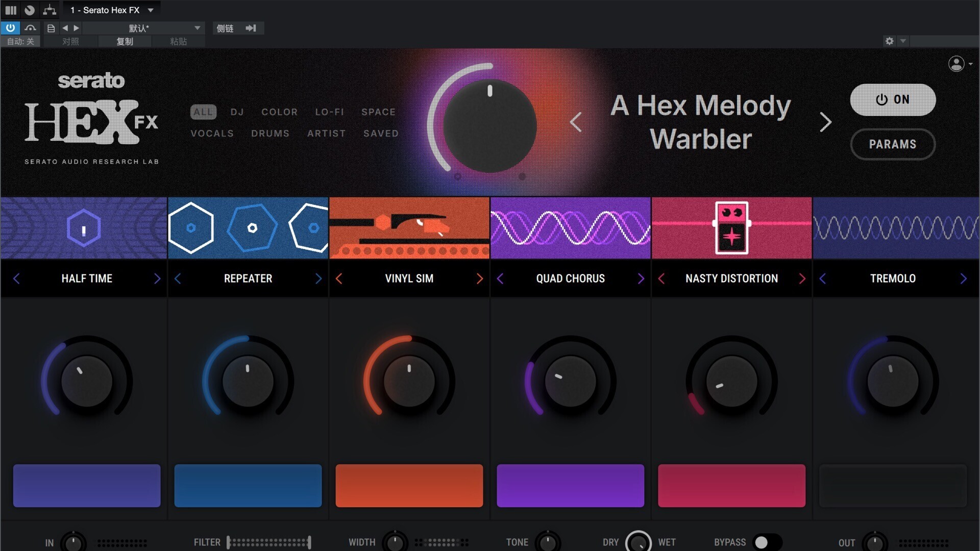Image resolution: width=980 pixels, height=551 pixels.
Task: Click the REPEATER hexagons artwork
Action: tap(248, 228)
